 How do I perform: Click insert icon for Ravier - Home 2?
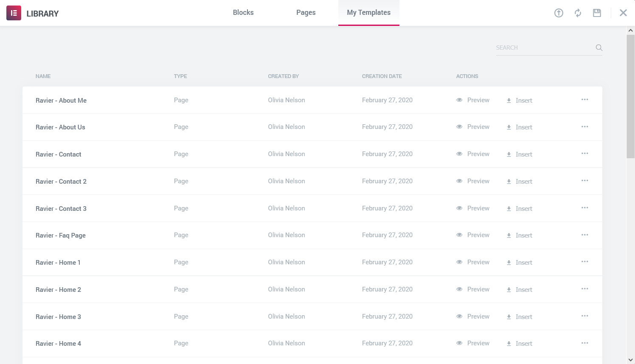coord(509,290)
